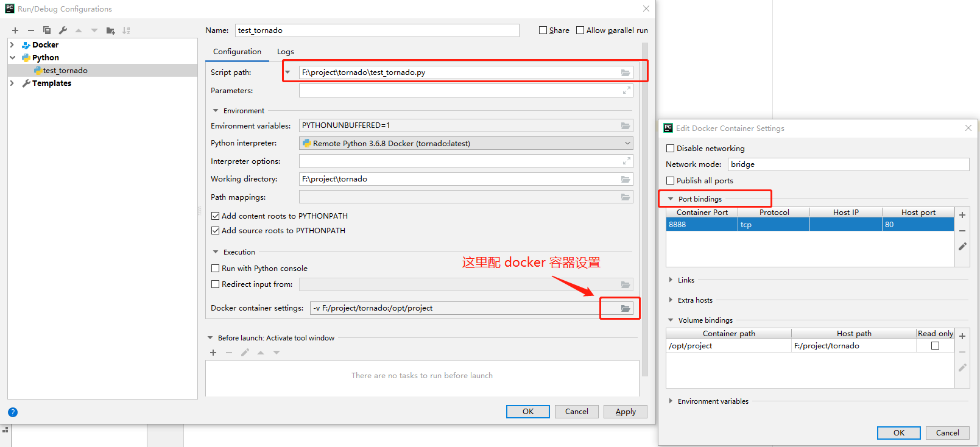Browse Working directory folder icon
The image size is (980, 447).
[x=626, y=179]
